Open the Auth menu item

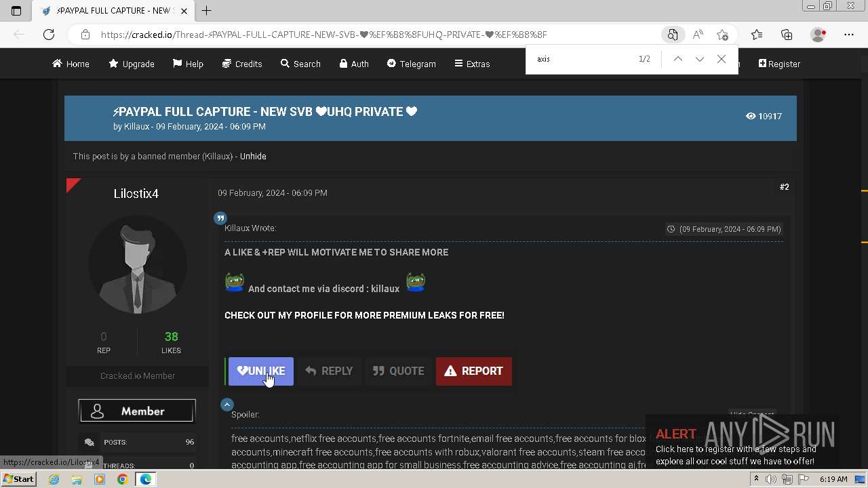point(354,64)
